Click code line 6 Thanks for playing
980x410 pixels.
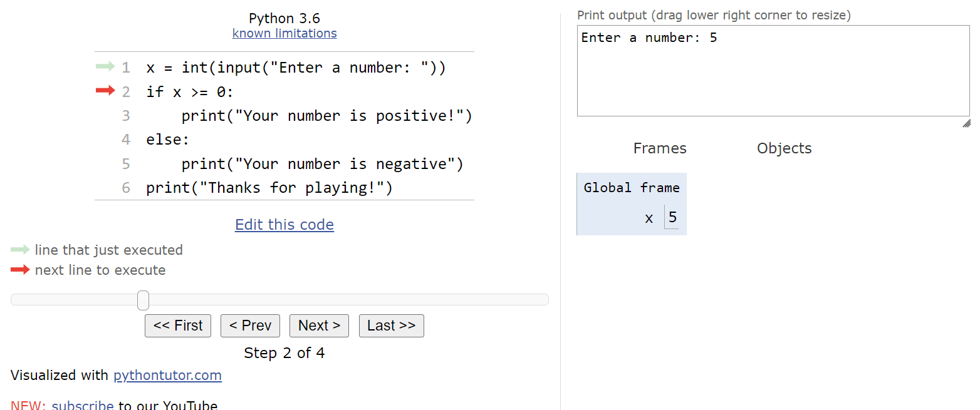(269, 188)
